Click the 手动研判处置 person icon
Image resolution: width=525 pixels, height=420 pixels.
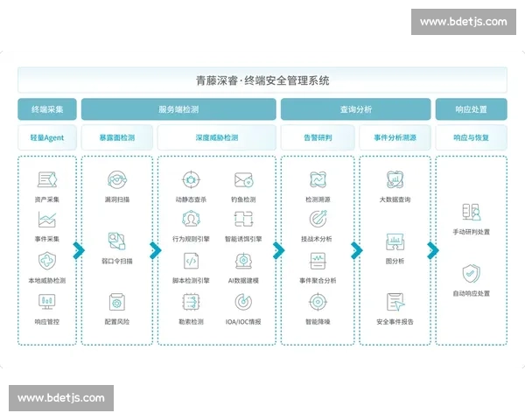coord(472,212)
